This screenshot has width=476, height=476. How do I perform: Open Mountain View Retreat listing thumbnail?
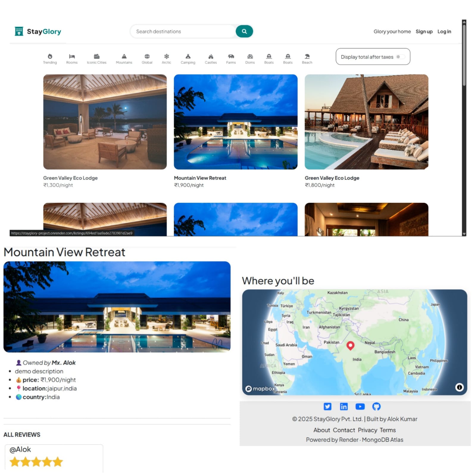click(235, 122)
